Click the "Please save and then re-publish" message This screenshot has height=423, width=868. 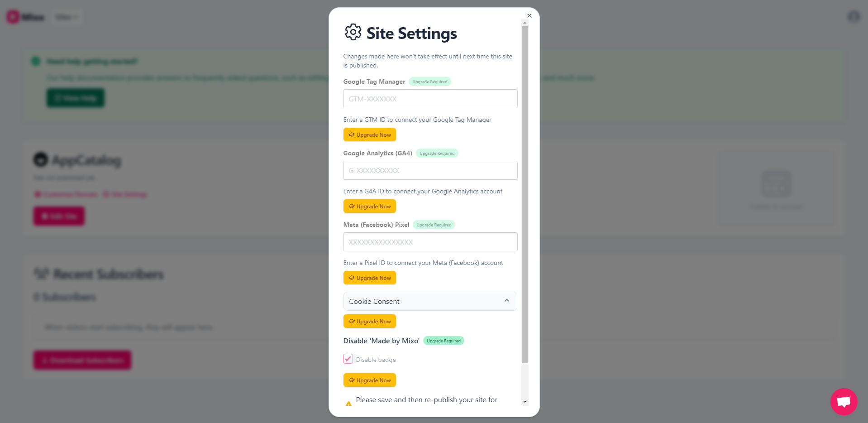click(x=427, y=400)
